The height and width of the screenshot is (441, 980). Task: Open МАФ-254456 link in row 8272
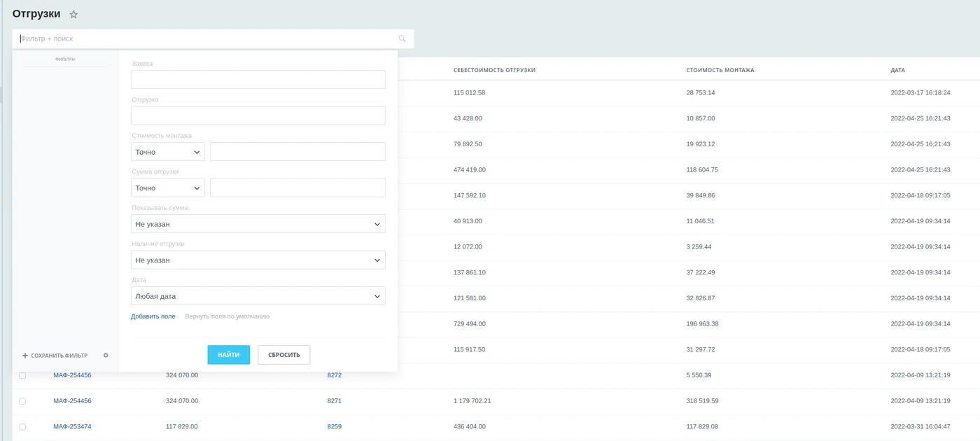click(x=72, y=375)
